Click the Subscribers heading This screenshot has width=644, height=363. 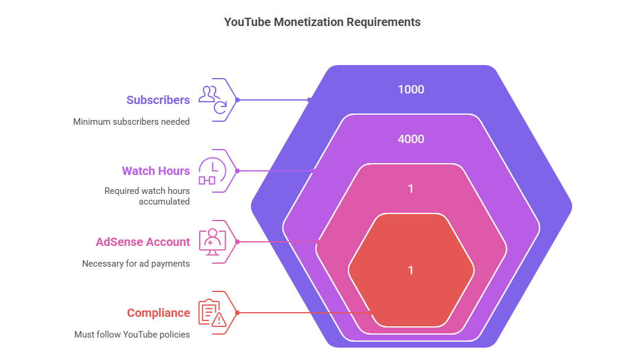[x=158, y=100]
